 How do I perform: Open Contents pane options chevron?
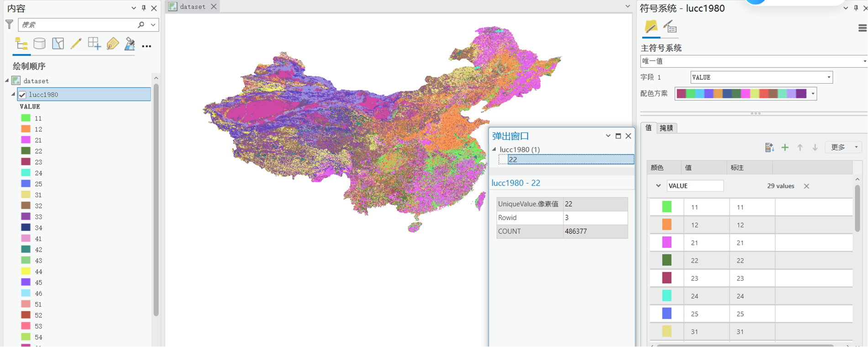[x=134, y=8]
